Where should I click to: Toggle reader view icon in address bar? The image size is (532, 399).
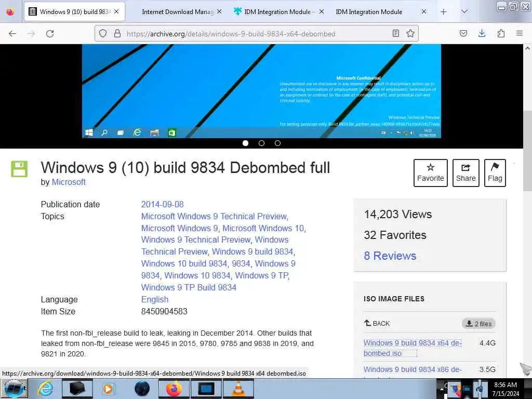(x=395, y=33)
